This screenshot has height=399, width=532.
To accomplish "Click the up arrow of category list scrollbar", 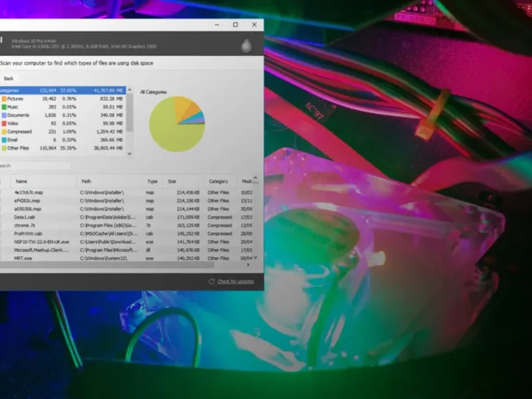I will (130, 90).
